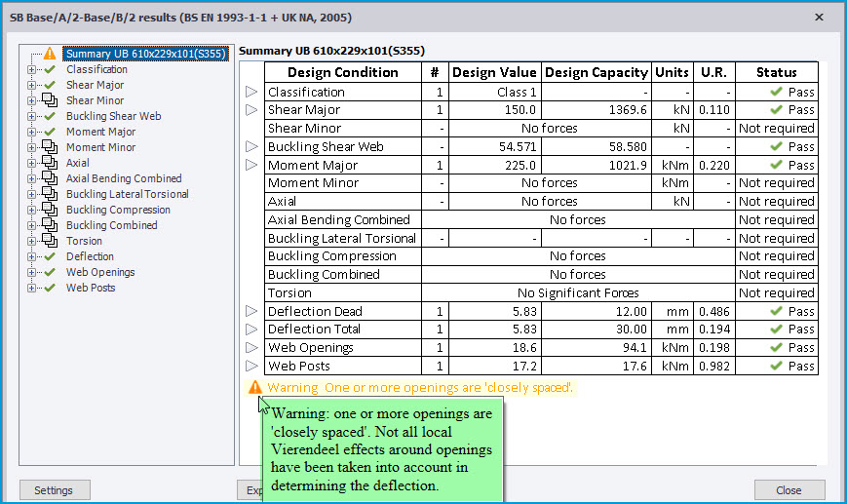Screen dimensions: 847x504
Task: Click green pass checkmark next to Classification tree item
Action: 50,69
